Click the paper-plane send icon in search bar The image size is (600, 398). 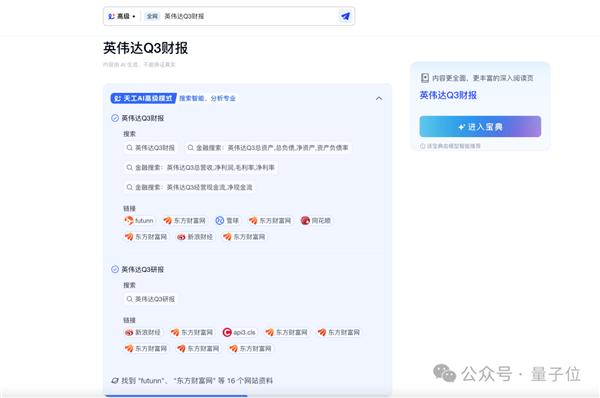[x=345, y=16]
